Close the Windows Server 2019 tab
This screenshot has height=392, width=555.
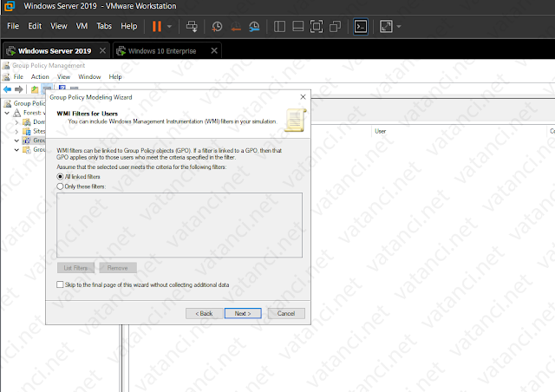pyautogui.click(x=102, y=50)
